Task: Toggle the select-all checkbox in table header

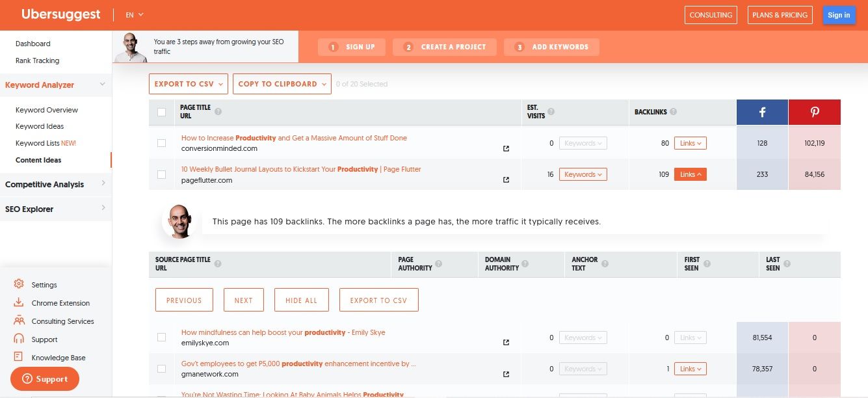Action: tap(162, 113)
